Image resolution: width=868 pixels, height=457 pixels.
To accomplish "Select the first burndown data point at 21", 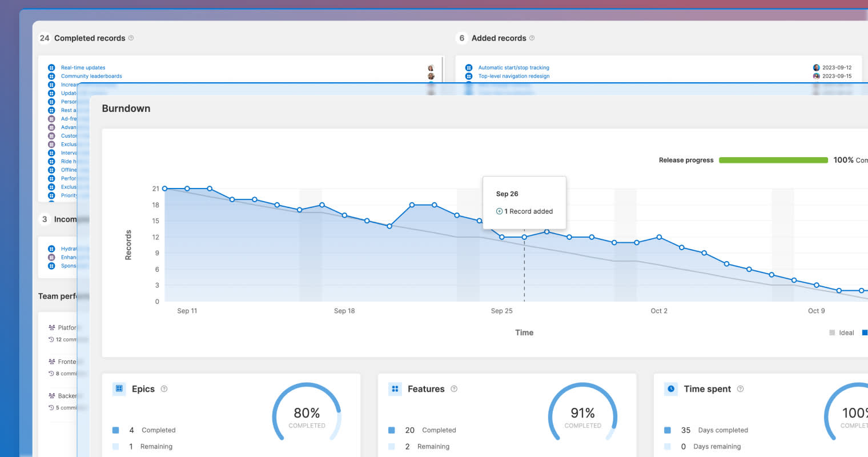I will point(164,189).
